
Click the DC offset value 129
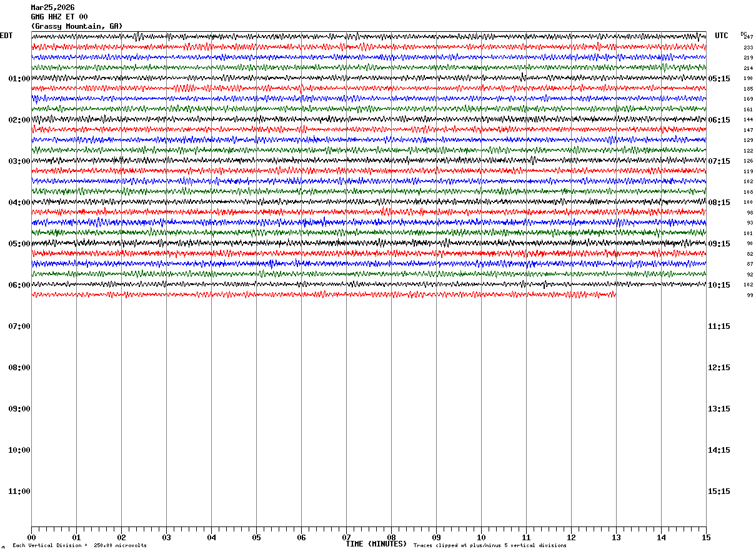pyautogui.click(x=749, y=141)
